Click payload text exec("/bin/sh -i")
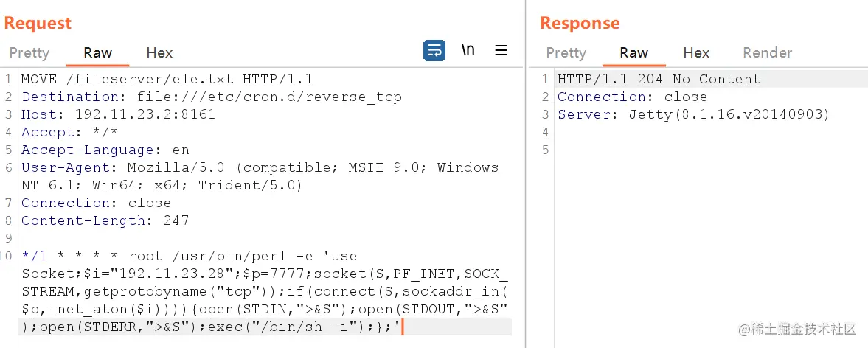This screenshot has width=868, height=348. click(x=287, y=327)
